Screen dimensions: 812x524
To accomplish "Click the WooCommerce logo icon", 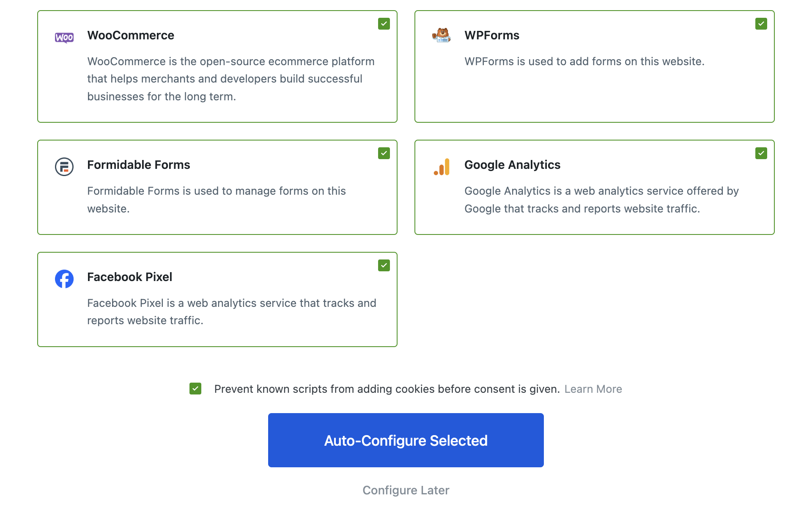I will 64,38.
